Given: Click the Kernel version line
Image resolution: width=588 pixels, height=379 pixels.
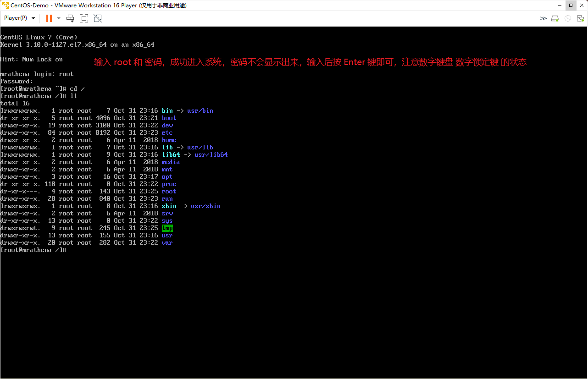Looking at the screenshot, I should (78, 44).
